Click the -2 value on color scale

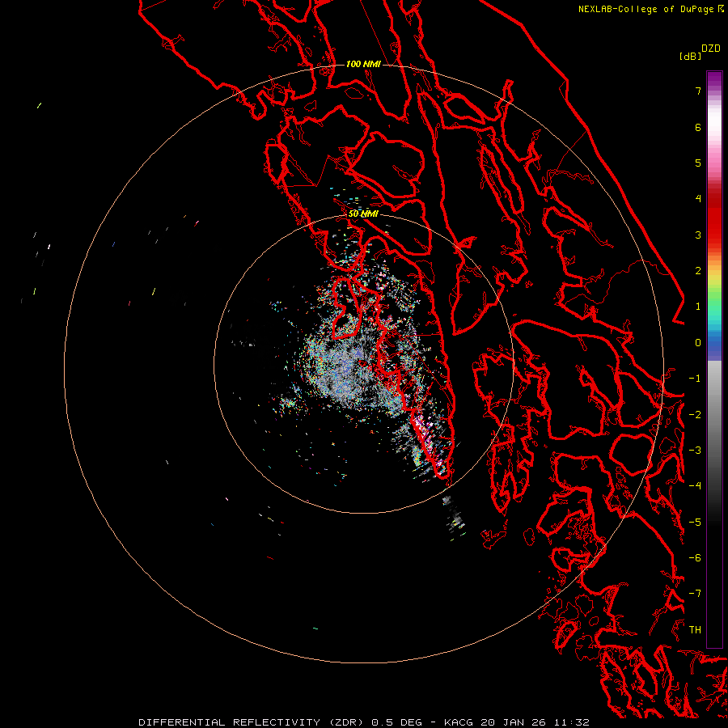click(x=695, y=415)
